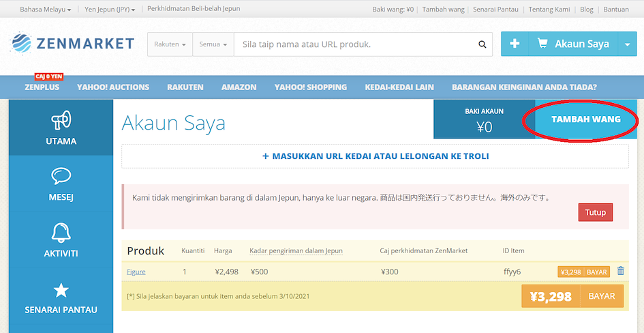
Task: Click the red Tutup button
Action: point(595,212)
